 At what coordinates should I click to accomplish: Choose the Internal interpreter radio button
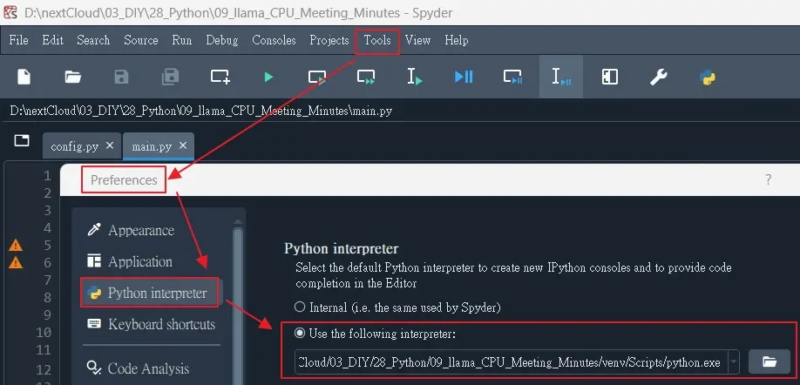tap(299, 307)
